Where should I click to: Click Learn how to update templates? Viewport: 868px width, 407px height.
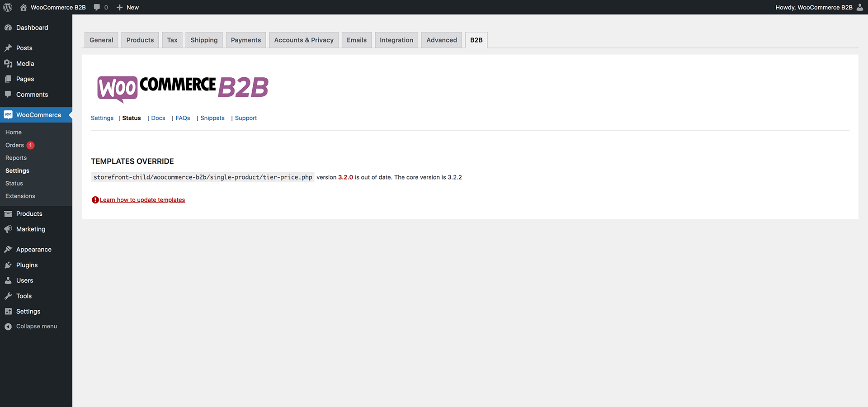pyautogui.click(x=142, y=200)
